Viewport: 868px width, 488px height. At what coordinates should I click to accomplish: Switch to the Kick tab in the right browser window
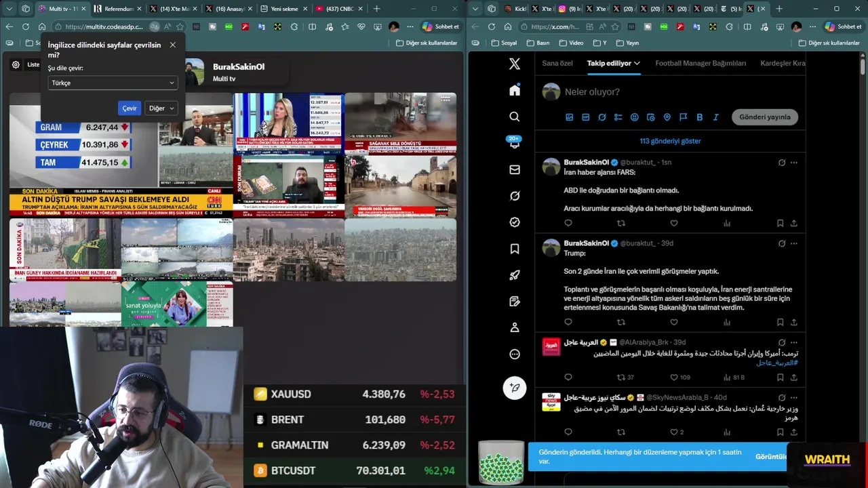517,9
